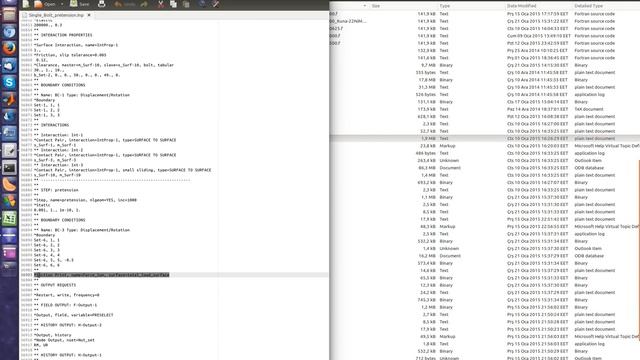Open Find with the magnifier icon

pos(202,4)
